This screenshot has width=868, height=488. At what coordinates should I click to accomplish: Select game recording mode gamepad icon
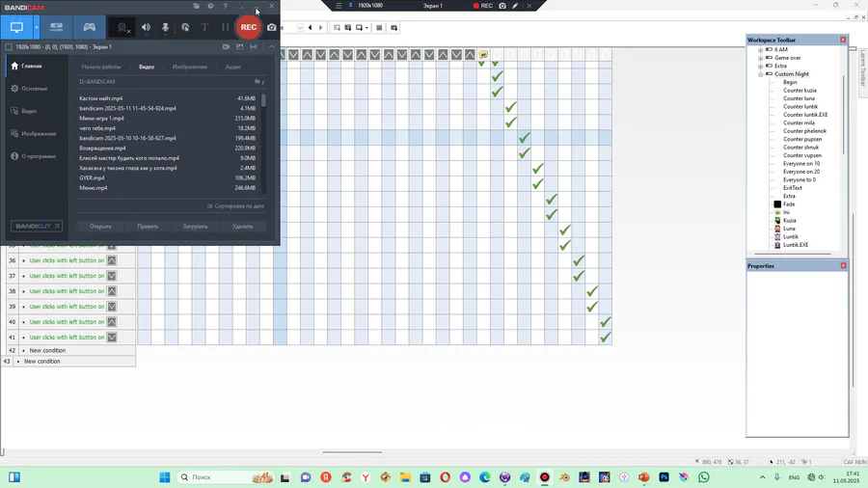pos(89,27)
